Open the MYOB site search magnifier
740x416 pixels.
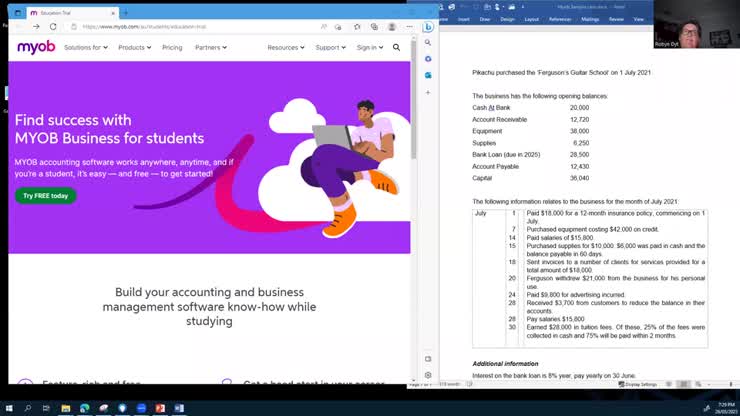pyautogui.click(x=396, y=47)
